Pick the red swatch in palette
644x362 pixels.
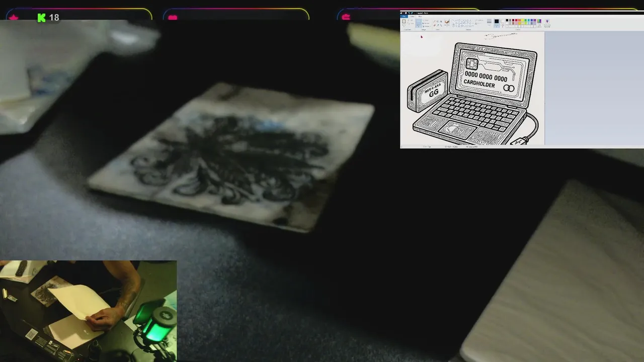pyautogui.click(x=516, y=20)
